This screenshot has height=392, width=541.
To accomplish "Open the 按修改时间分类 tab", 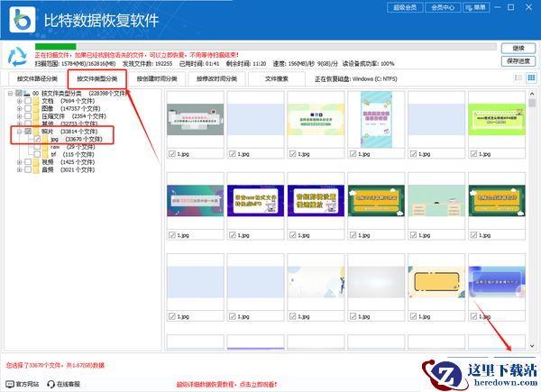I will point(216,78).
